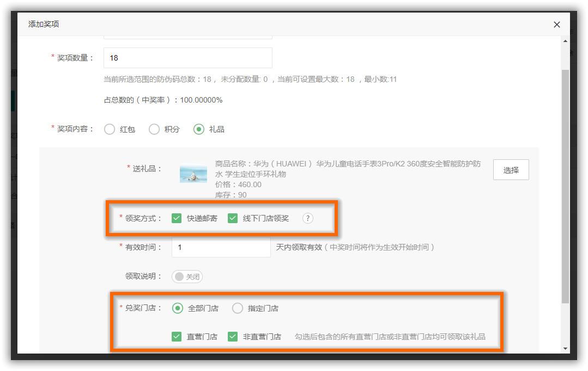Select the 全部门店 radio button

177,308
